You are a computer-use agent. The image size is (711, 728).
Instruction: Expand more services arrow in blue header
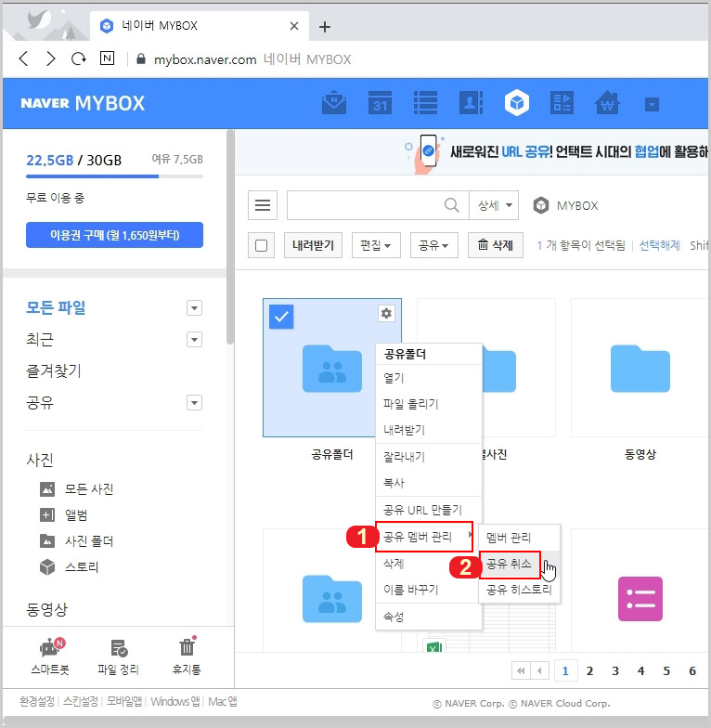(x=652, y=104)
